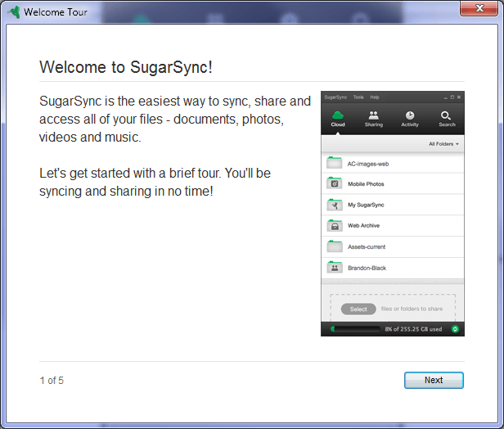Select the AC-images-web folder name
504x429 pixels.
(x=368, y=164)
